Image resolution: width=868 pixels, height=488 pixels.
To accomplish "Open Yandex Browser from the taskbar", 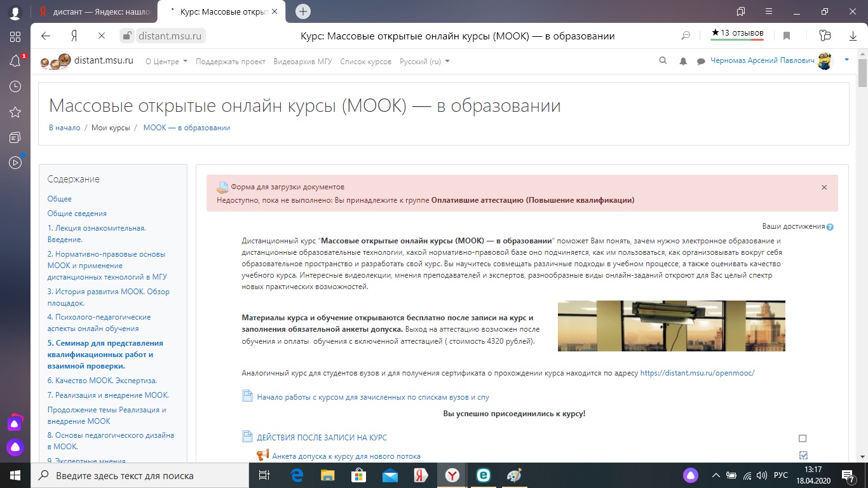I will (452, 475).
